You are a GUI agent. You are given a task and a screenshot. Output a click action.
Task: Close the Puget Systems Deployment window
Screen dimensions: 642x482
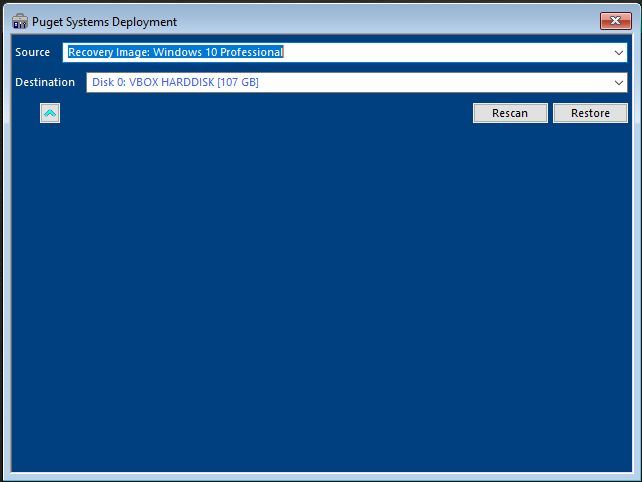[614, 21]
